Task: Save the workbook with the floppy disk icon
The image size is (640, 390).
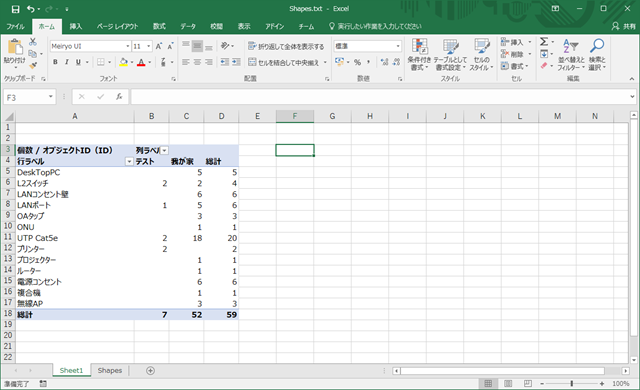Action: (15, 9)
